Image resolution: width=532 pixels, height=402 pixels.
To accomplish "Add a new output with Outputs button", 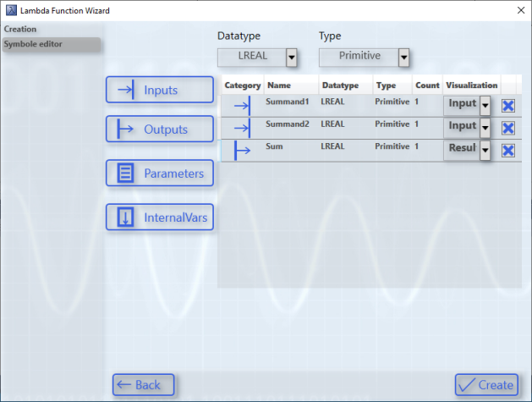I will point(160,129).
